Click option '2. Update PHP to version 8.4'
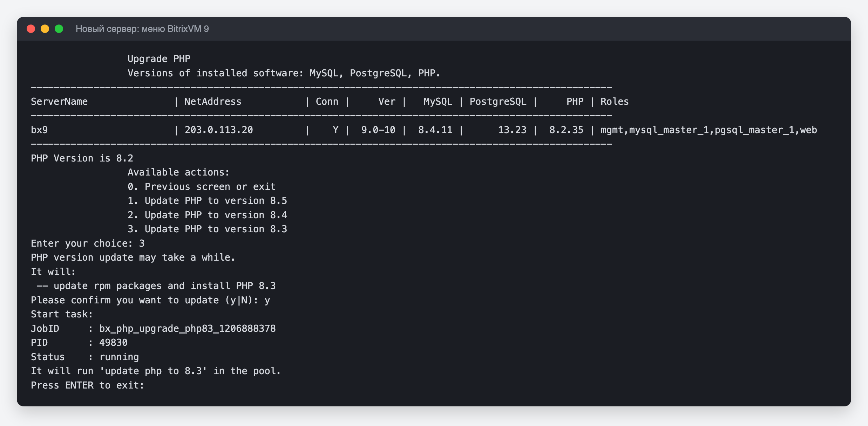The width and height of the screenshot is (868, 426). [x=207, y=215]
